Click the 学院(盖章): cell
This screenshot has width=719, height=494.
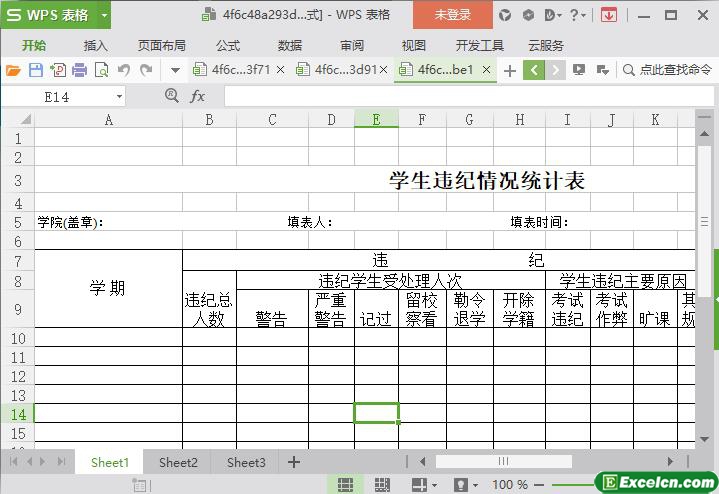tap(70, 222)
